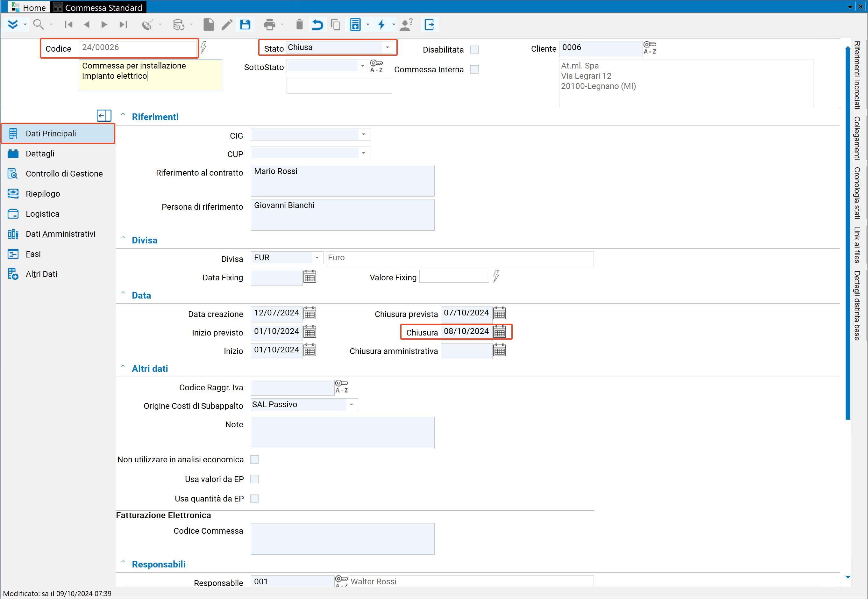Open the Dati Amministrativi section

click(x=58, y=234)
